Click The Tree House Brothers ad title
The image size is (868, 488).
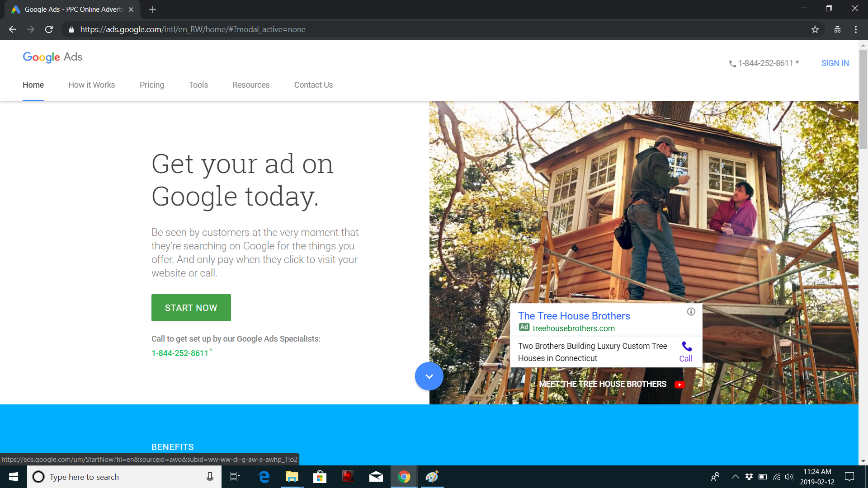click(574, 316)
